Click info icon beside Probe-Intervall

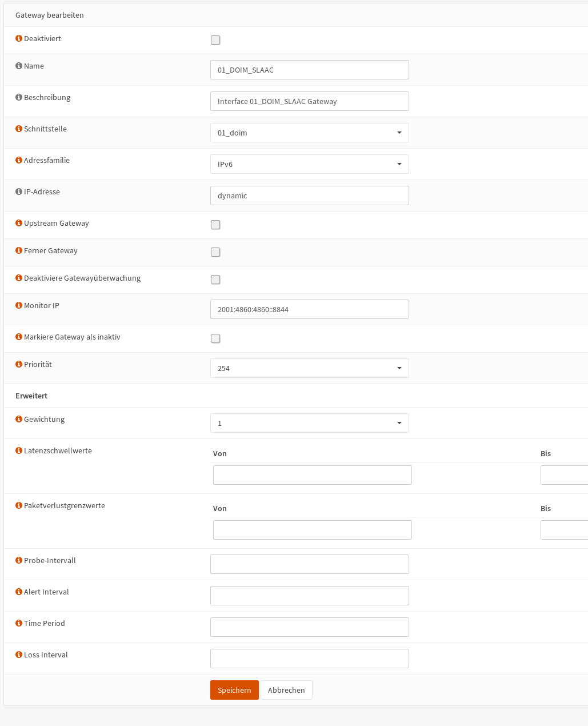point(19,560)
